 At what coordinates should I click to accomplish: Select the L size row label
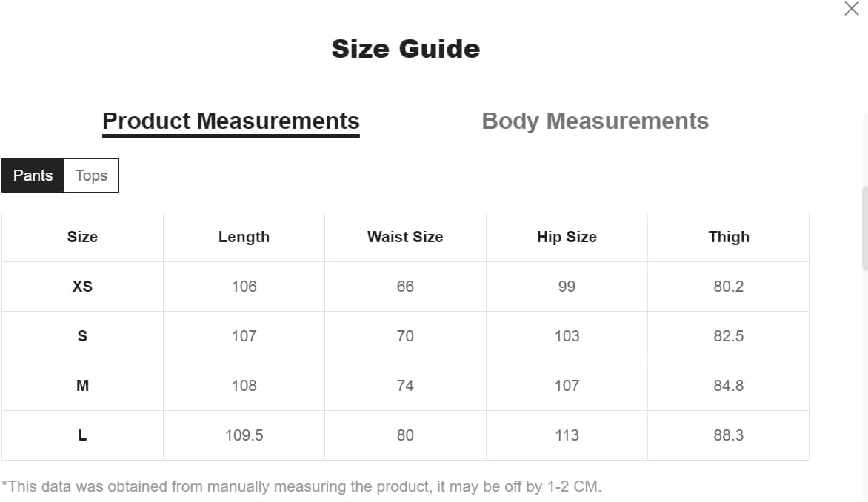pos(82,435)
